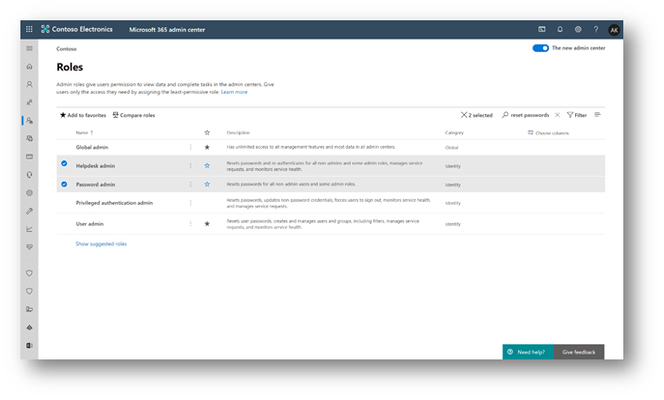Open Reports chart icon in sidebar
This screenshot has width=664, height=400.
[29, 229]
